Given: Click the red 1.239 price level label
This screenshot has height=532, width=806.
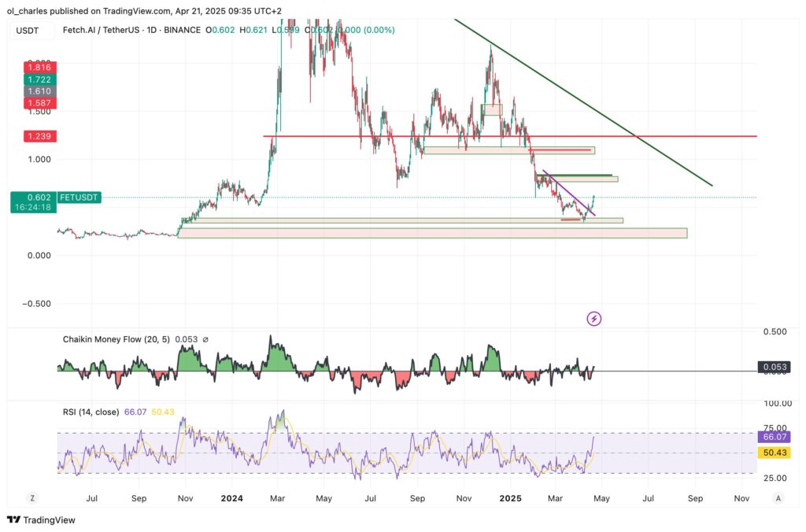Looking at the screenshot, I should [x=39, y=136].
